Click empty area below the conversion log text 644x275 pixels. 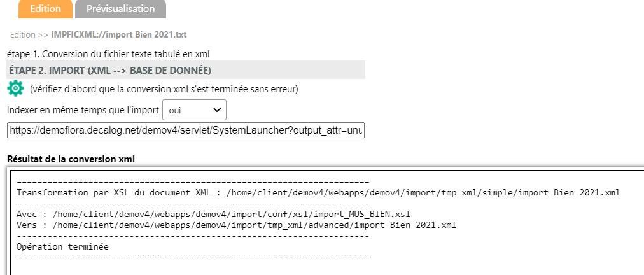tap(325, 269)
